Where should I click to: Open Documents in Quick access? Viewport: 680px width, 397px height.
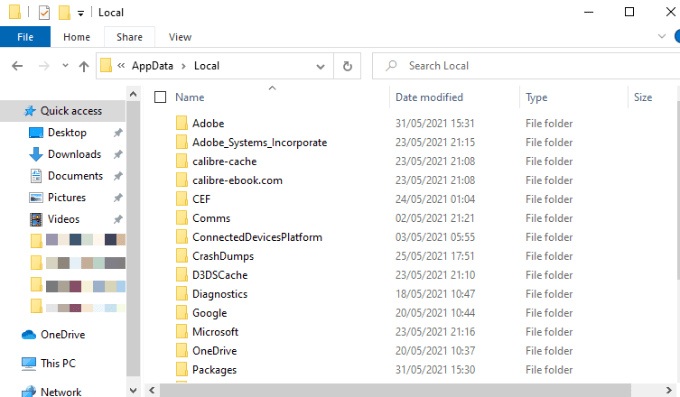click(75, 176)
